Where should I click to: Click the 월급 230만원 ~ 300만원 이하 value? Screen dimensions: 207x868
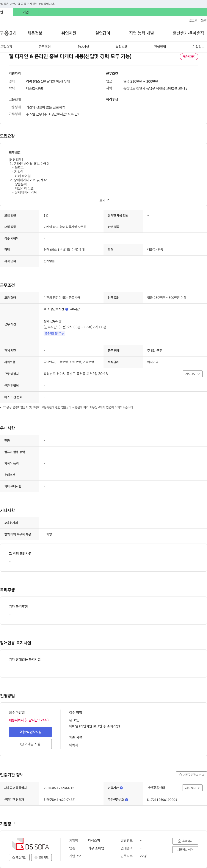166,298
